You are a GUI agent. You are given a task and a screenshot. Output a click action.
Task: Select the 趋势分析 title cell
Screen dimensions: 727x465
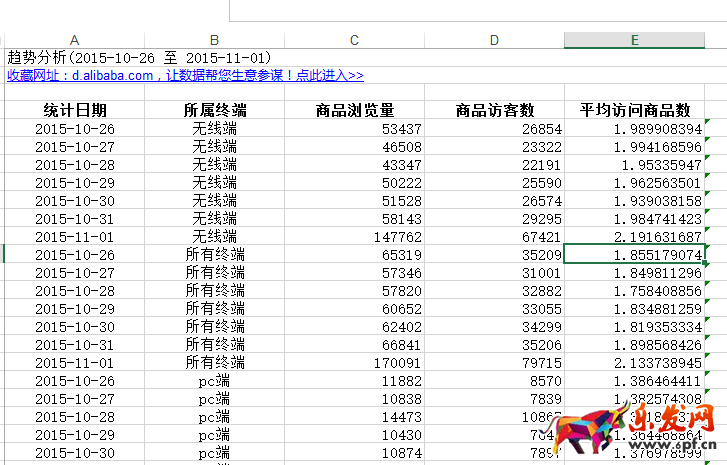[x=138, y=58]
